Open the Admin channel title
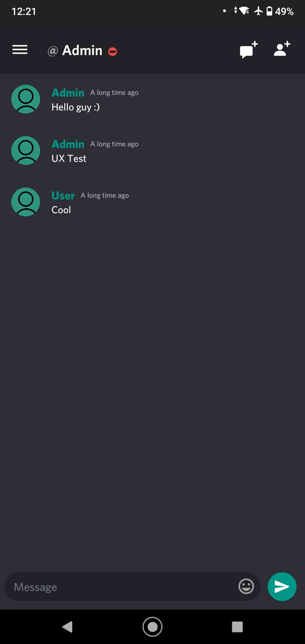Viewport: 305px width, 644px height. [82, 51]
